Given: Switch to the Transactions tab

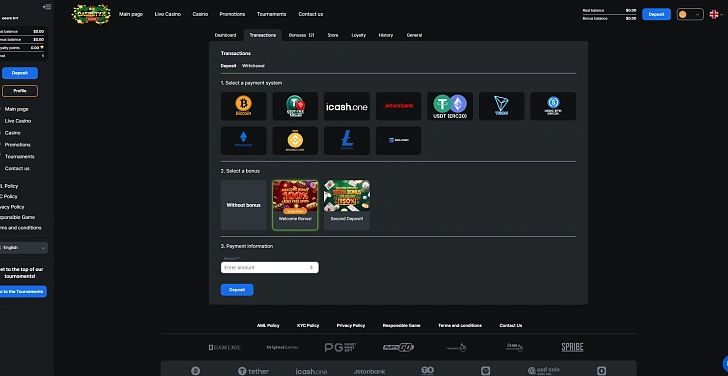Looking at the screenshot, I should point(262,35).
